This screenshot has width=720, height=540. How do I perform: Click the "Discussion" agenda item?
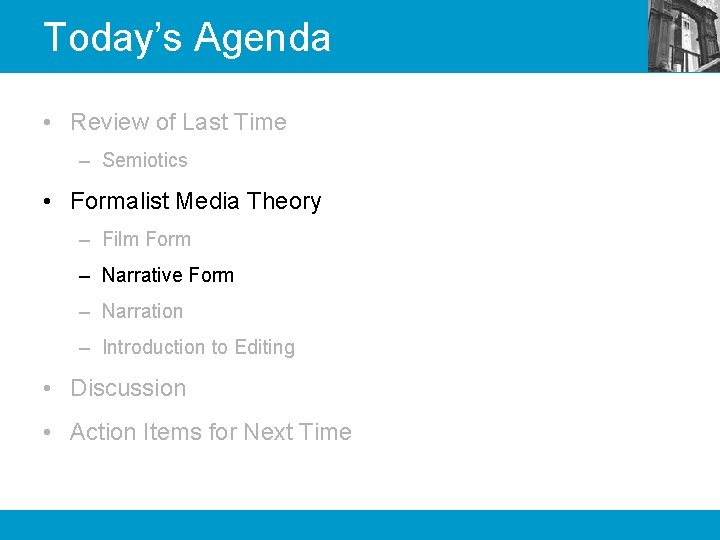click(x=128, y=388)
